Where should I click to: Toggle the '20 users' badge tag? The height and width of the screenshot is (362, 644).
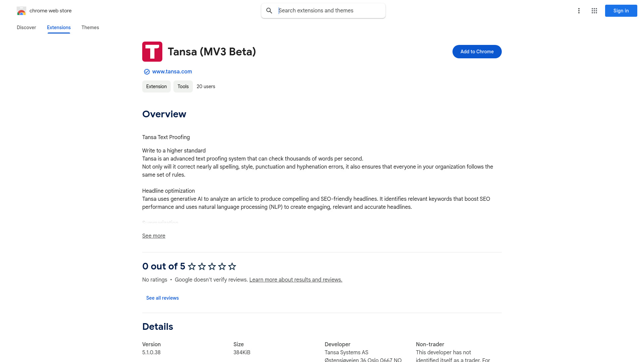click(x=206, y=86)
